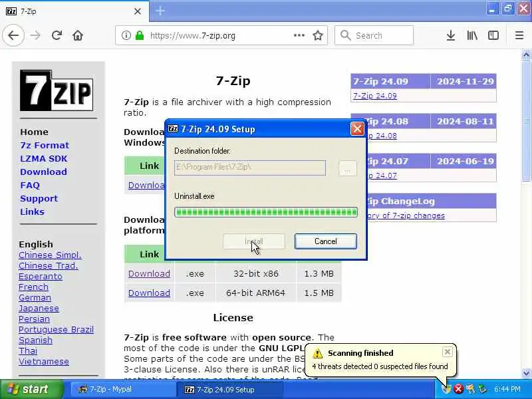This screenshot has width=532, height=399.
Task: Click page scrollbar up arrow
Action: pos(526,55)
